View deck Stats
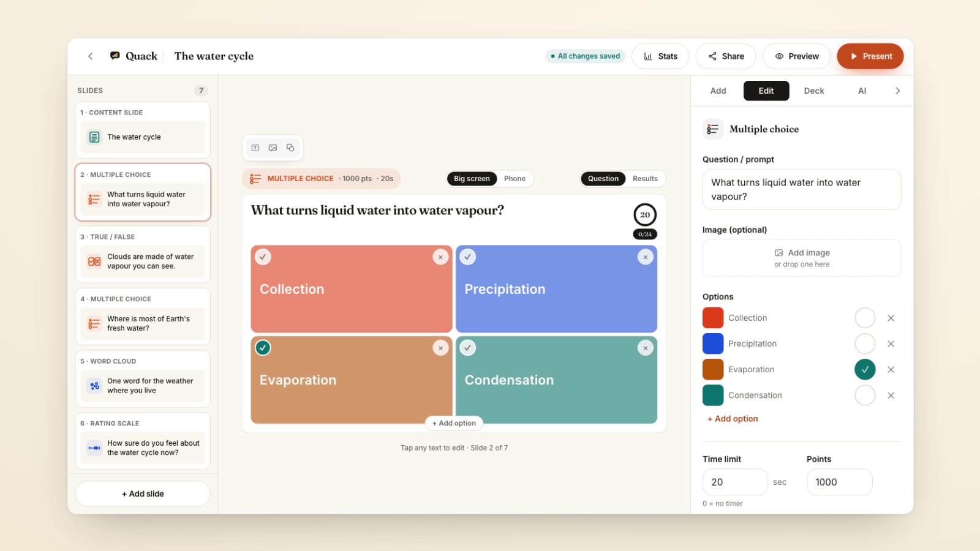This screenshot has height=551, width=980. click(x=660, y=56)
